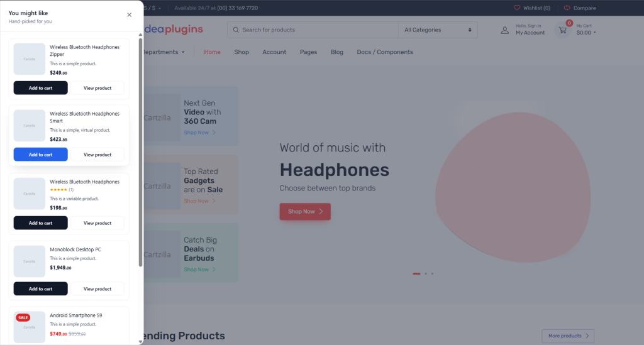Click the Wishlist heart icon
Screen dimensions: 644x345
517,8
